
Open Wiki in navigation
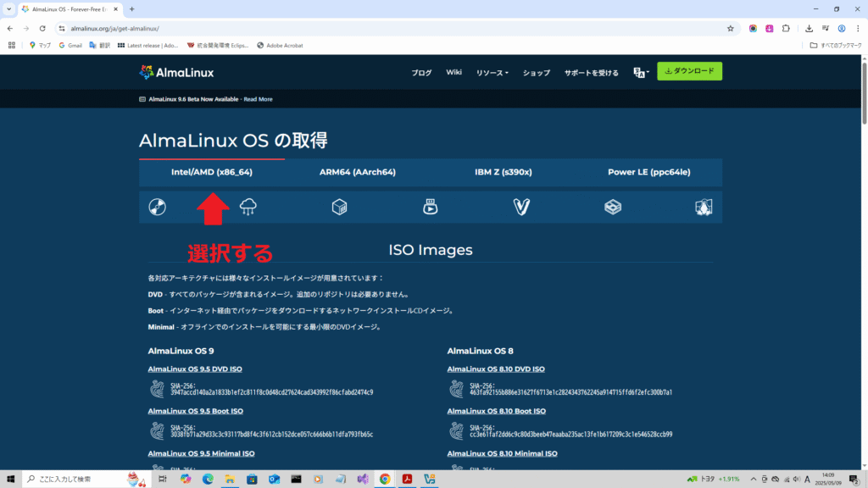click(x=454, y=73)
